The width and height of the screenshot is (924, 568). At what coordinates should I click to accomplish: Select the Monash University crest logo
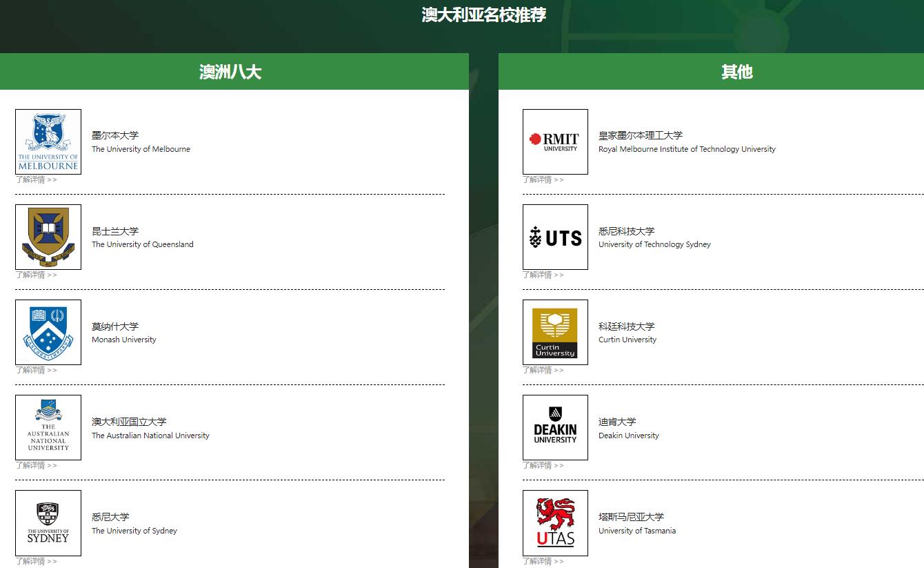pos(48,333)
